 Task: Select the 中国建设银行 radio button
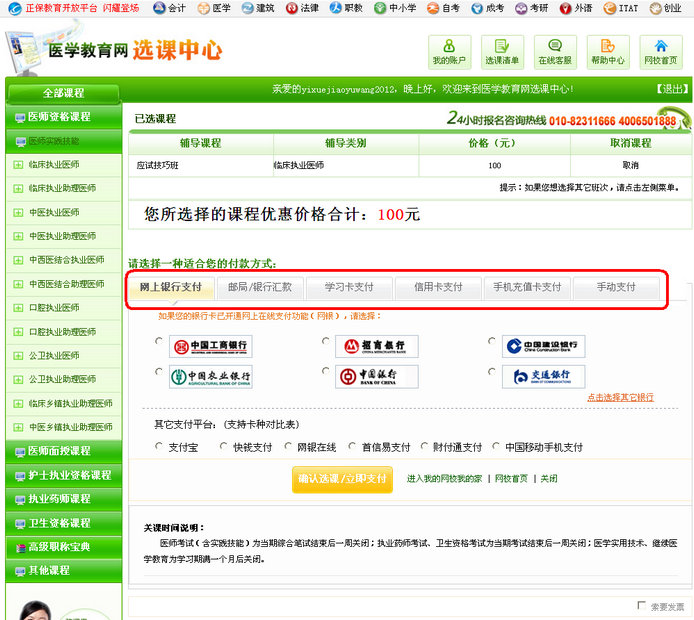[492, 342]
